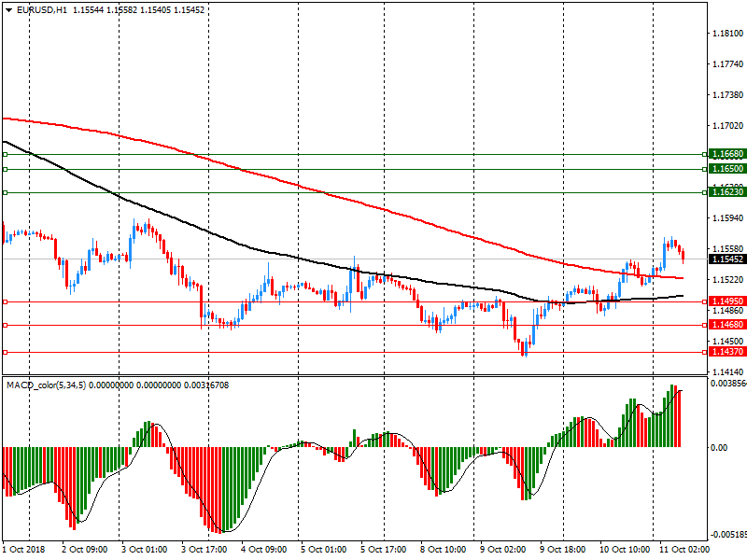Click the 1.18100 price scale label

[726, 34]
